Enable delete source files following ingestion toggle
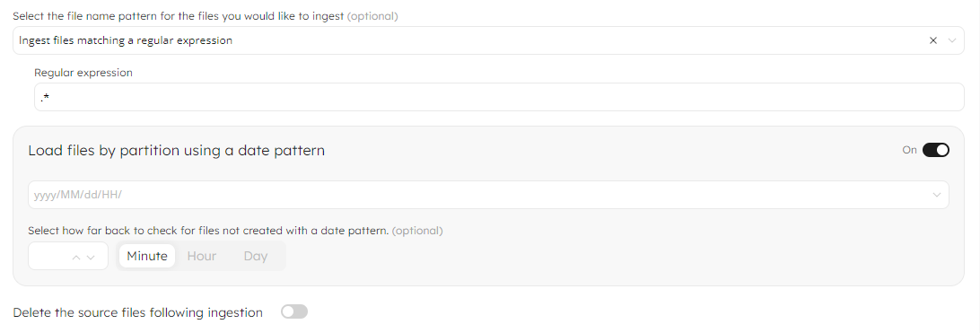The image size is (980, 333). pyautogui.click(x=294, y=311)
